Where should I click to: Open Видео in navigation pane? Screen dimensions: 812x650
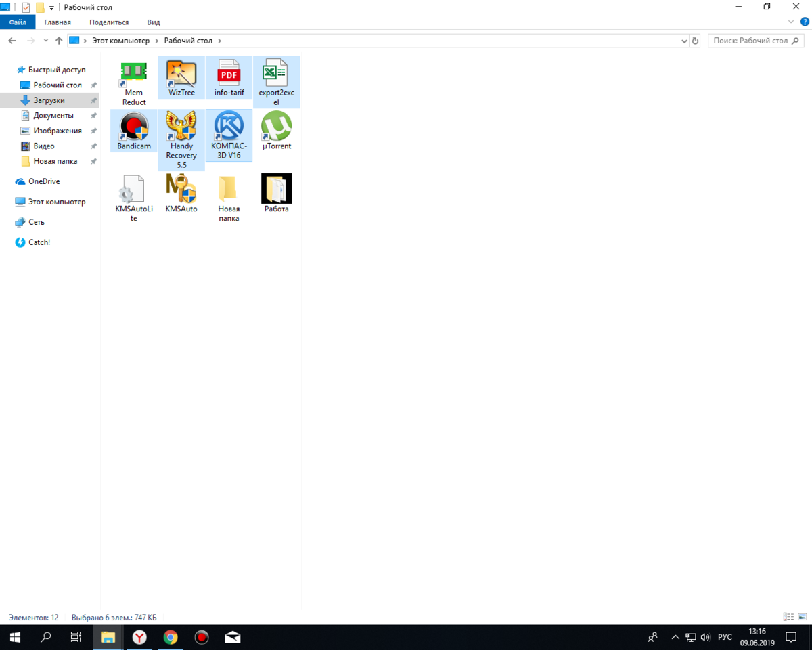(x=44, y=146)
